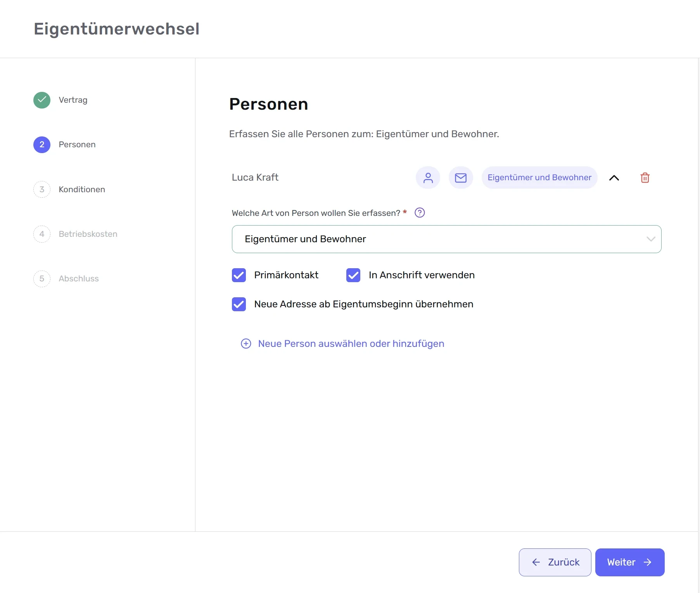Screen dimensions: 700x593
Task: Click the Personen section heading
Action: (x=269, y=104)
